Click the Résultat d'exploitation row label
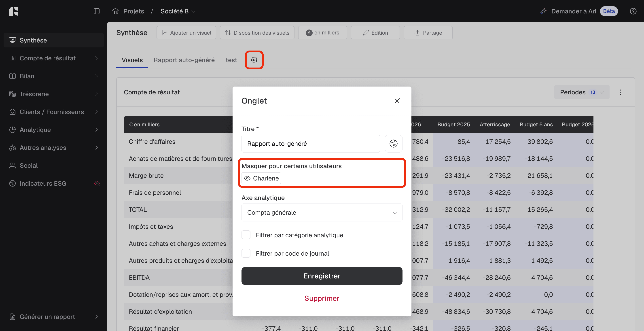The width and height of the screenshot is (644, 331). (160, 312)
